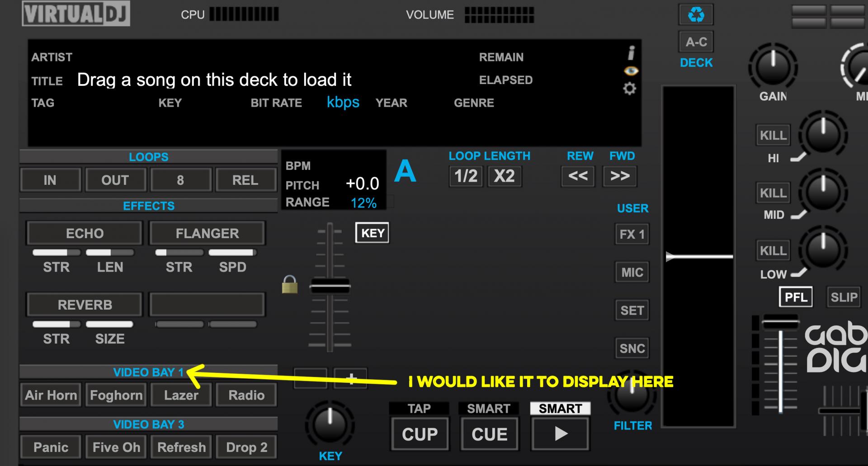Screen dimensions: 868x466
Task: Open the VIDEO BAY 1 bank selector
Action: point(148,372)
